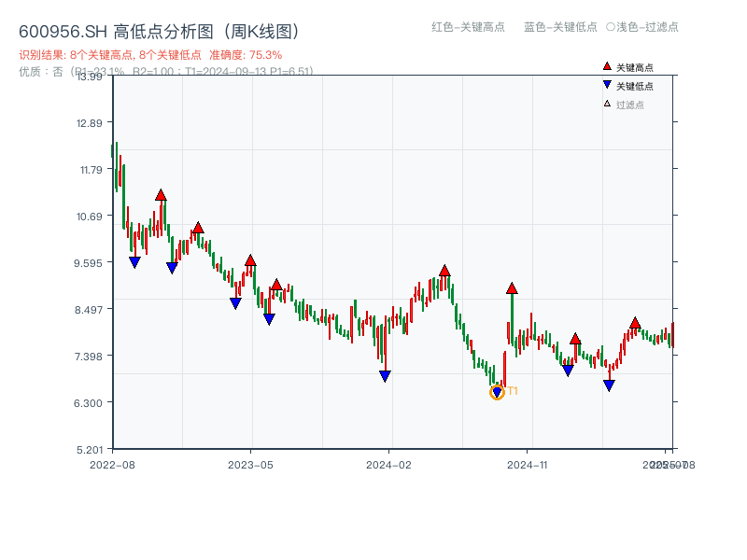Select the fourth red key-high triangle near 9.0
The image size is (747, 560).
[276, 285]
